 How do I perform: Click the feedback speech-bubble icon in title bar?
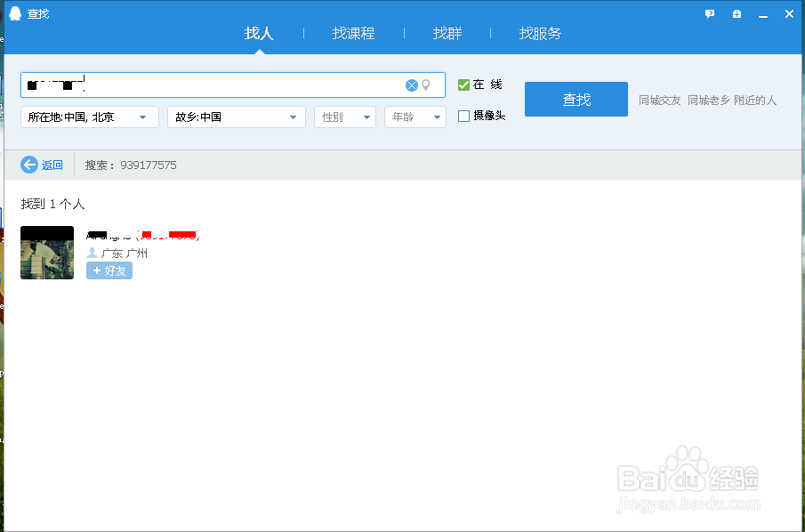pyautogui.click(x=709, y=13)
